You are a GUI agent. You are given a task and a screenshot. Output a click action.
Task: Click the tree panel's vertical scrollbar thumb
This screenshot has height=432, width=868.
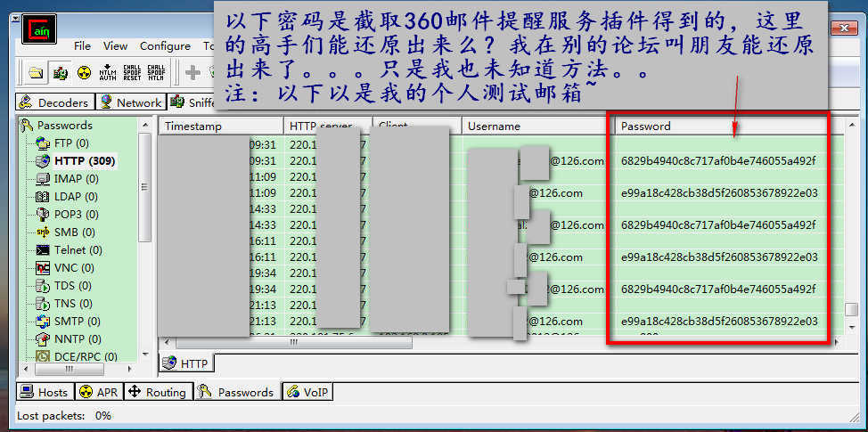pos(145,188)
